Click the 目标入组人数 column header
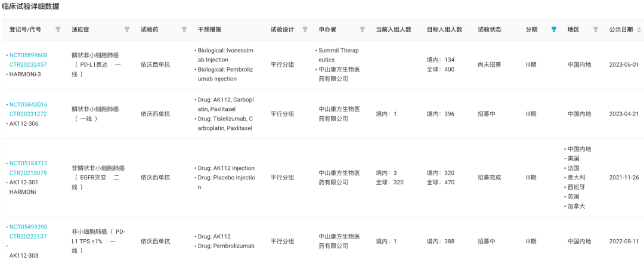Image resolution: width=644 pixels, height=260 pixels. [444, 29]
